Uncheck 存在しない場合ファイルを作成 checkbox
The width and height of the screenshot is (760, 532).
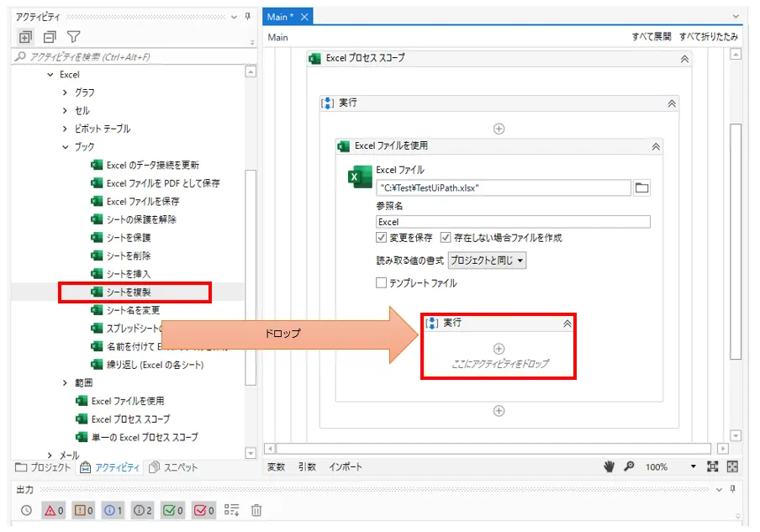point(446,238)
